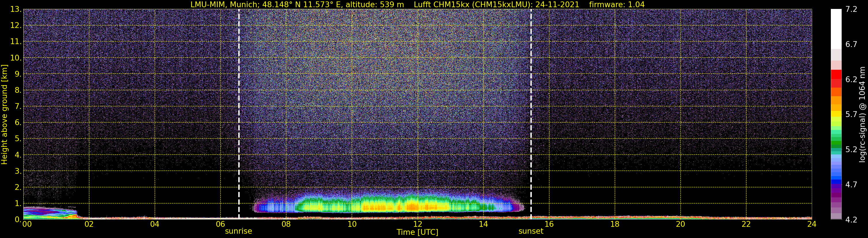This screenshot has width=868, height=238.
Task: Click the date '24-11-2021' in the title
Action: [x=557, y=4]
